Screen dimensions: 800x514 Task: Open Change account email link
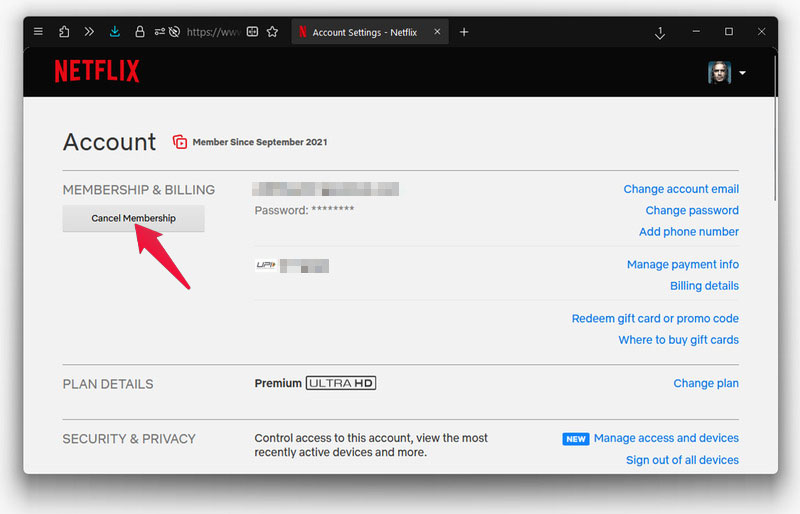tap(681, 189)
